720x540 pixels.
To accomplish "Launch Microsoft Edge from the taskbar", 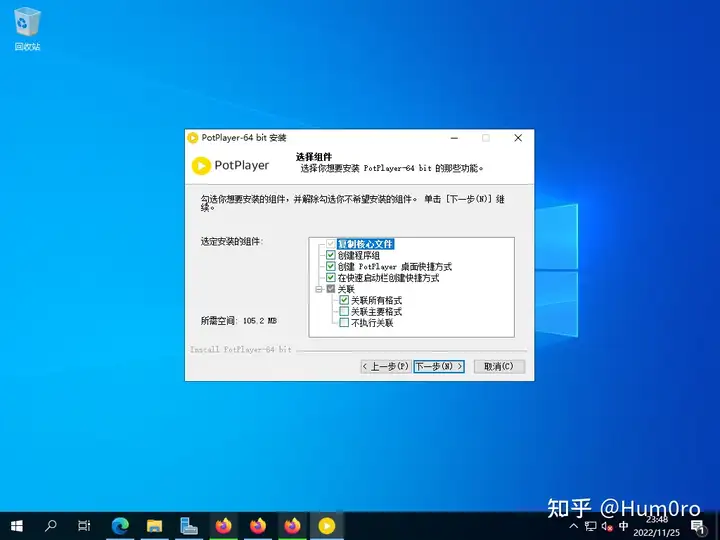I will coord(120,526).
